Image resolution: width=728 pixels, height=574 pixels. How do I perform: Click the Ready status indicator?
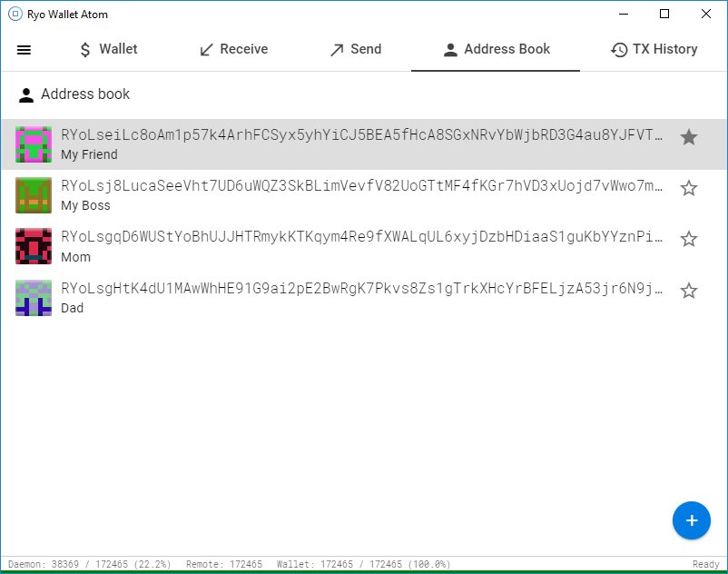tap(705, 564)
